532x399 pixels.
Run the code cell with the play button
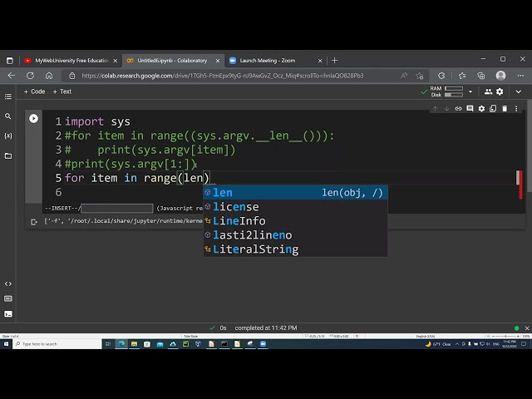click(33, 118)
